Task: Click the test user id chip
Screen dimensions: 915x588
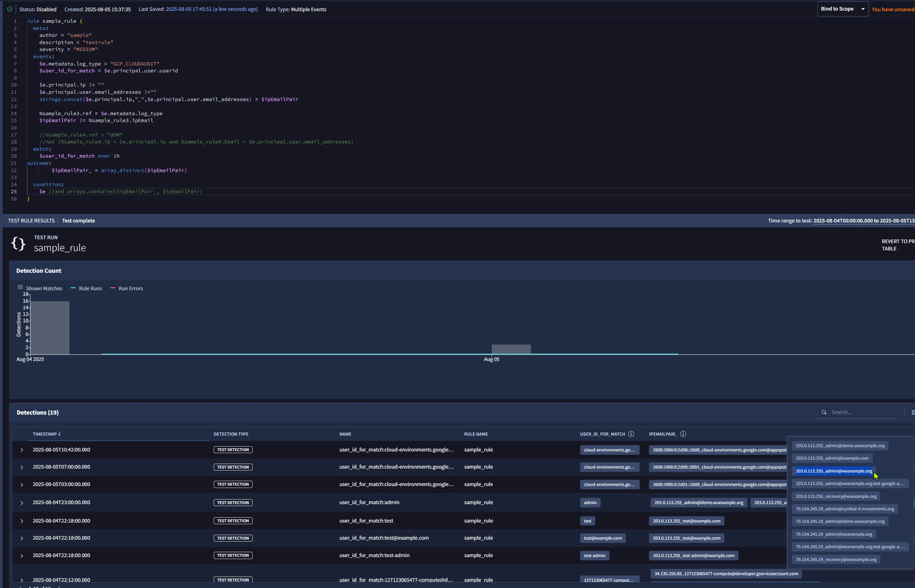Action: pyautogui.click(x=588, y=521)
